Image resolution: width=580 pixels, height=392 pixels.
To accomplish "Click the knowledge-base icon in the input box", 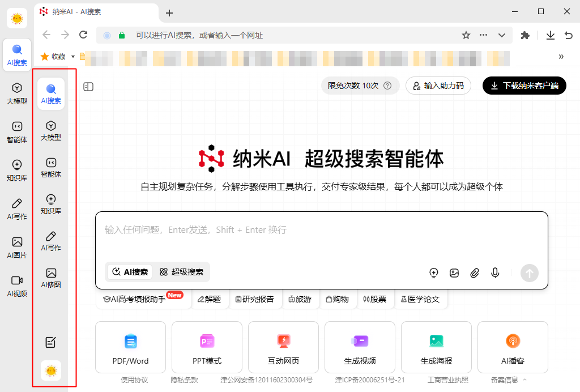I will click(x=433, y=273).
